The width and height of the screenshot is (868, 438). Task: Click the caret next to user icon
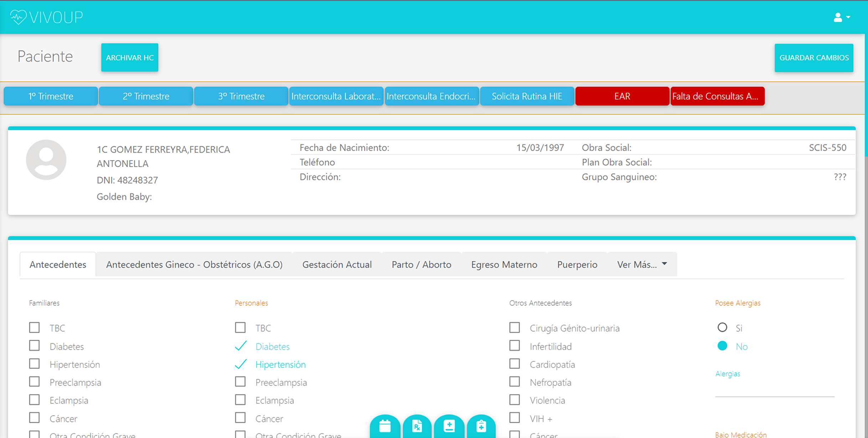(x=848, y=17)
